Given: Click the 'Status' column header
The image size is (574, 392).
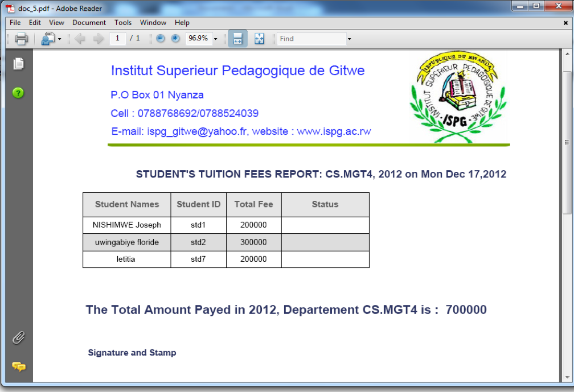Looking at the screenshot, I should point(325,204).
